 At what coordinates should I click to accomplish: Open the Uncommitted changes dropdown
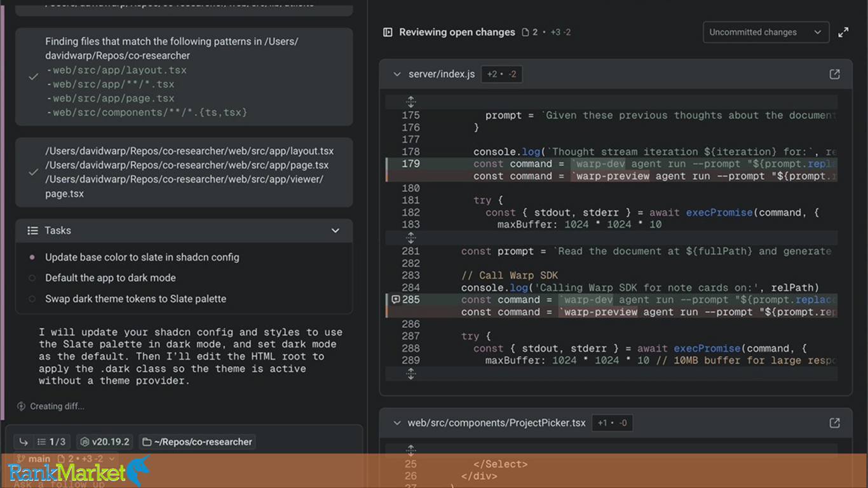(766, 32)
